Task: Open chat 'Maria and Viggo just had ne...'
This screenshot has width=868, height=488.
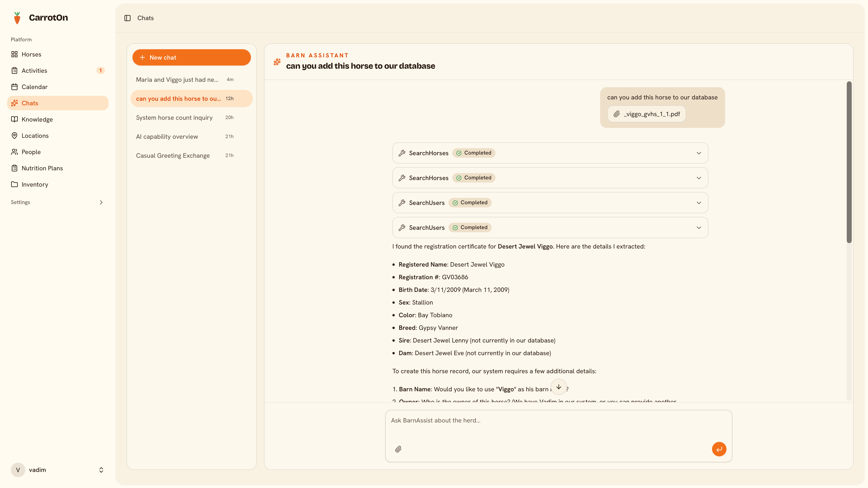Action: point(191,80)
